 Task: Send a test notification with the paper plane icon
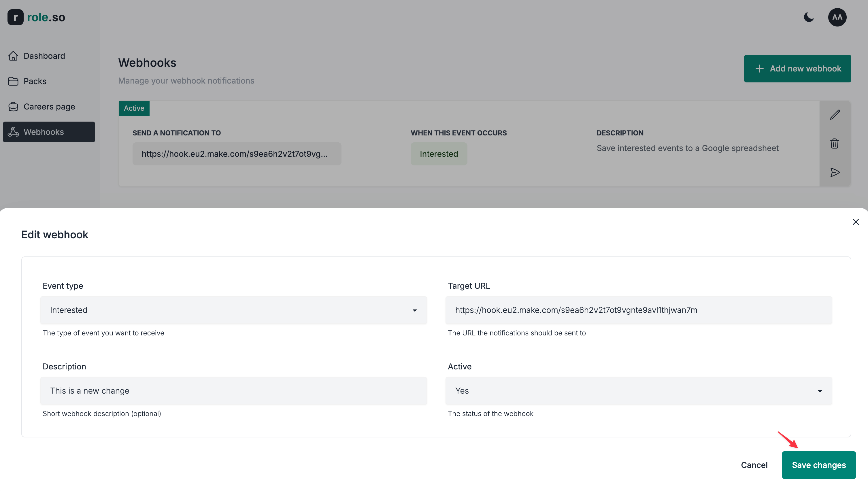point(835,172)
